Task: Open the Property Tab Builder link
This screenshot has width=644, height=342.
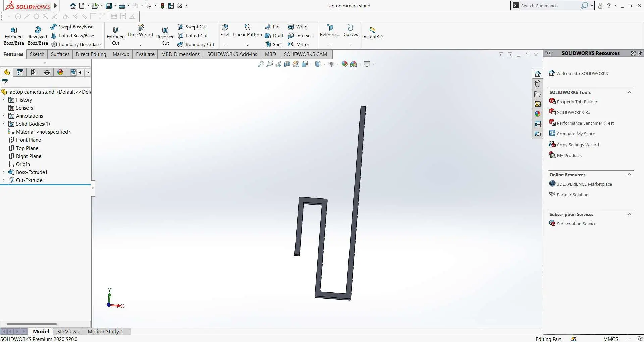Action: (577, 102)
